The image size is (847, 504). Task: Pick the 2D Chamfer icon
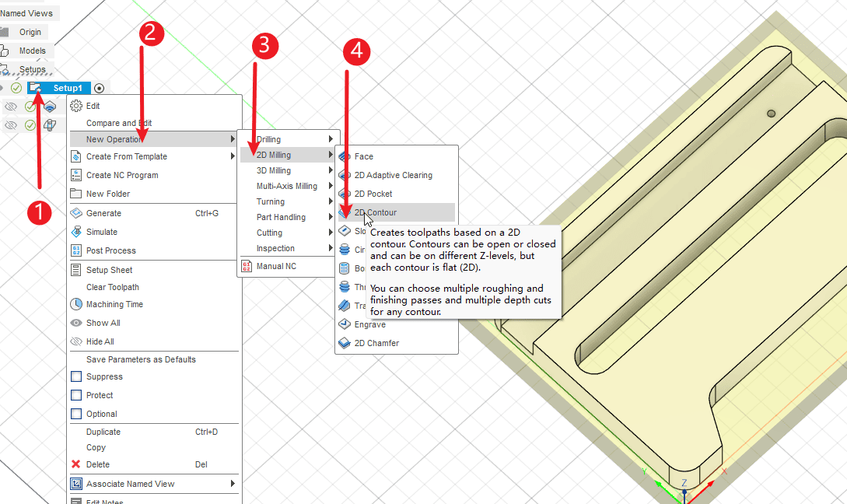(345, 343)
